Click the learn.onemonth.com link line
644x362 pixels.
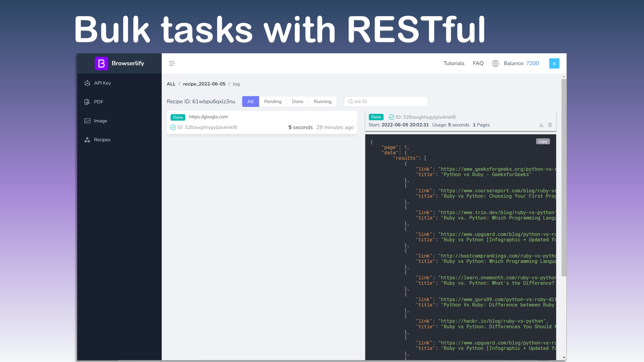coord(486,278)
